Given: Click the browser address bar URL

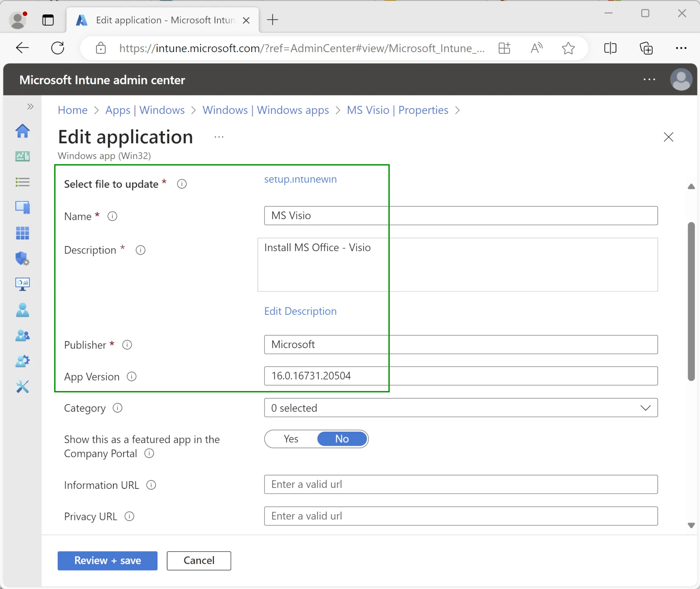Looking at the screenshot, I should [x=302, y=48].
